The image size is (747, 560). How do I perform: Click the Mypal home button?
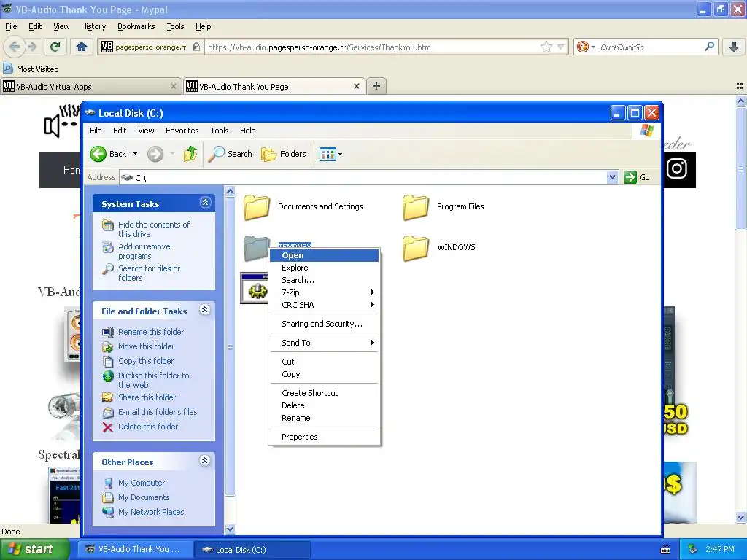coord(82,47)
